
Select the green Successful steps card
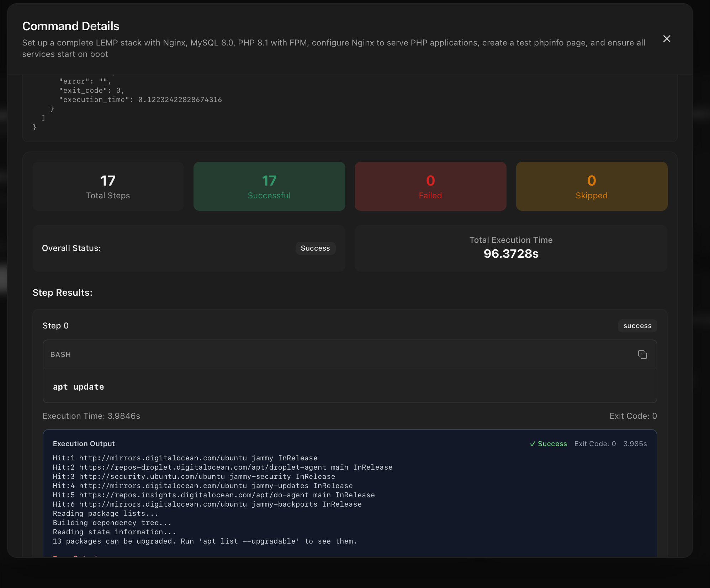pyautogui.click(x=269, y=186)
